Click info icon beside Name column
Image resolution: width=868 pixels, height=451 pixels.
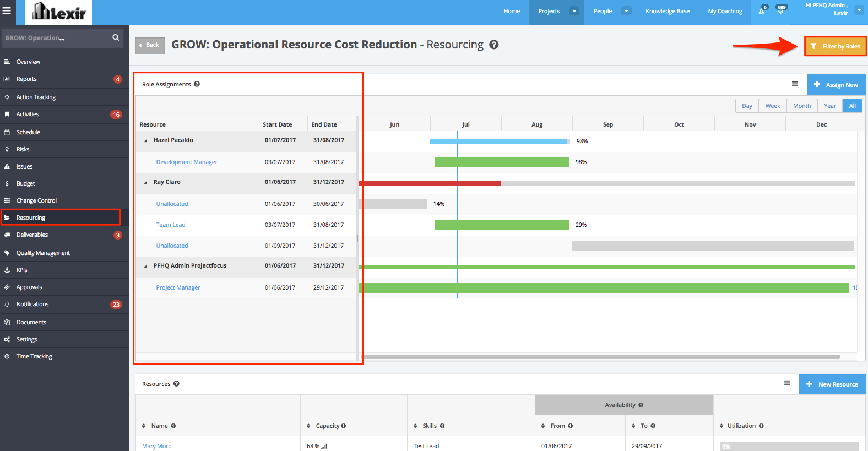(173, 426)
